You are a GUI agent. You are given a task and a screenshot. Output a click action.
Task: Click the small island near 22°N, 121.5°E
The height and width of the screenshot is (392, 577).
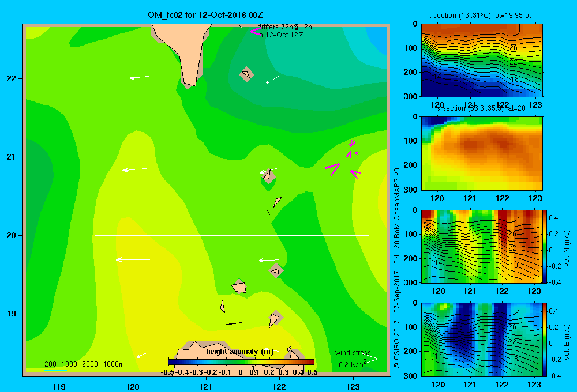click(x=246, y=74)
